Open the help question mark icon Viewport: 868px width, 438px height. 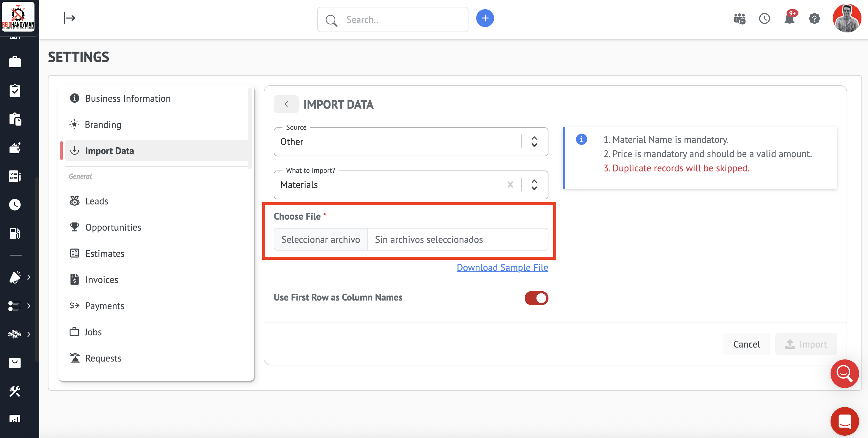(814, 19)
